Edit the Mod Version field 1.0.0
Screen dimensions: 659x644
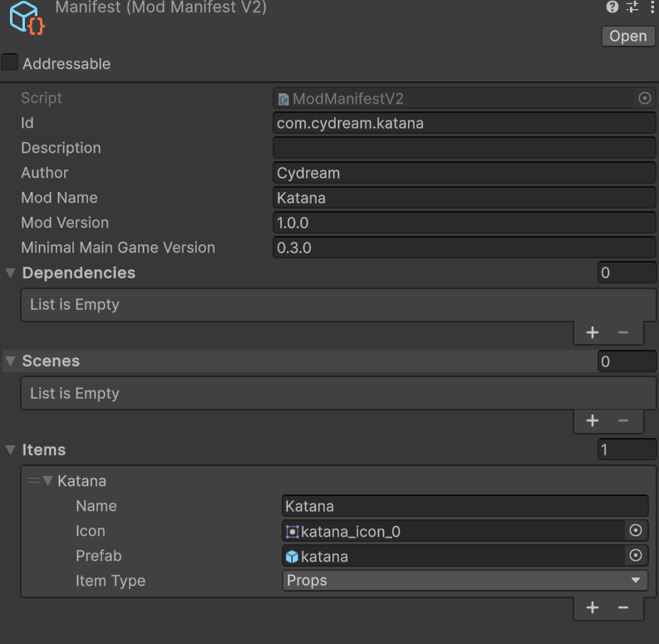(x=464, y=223)
